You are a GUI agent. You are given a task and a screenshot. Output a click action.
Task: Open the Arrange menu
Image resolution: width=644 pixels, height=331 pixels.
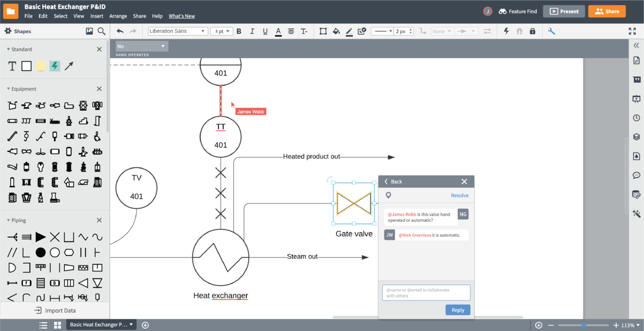118,16
